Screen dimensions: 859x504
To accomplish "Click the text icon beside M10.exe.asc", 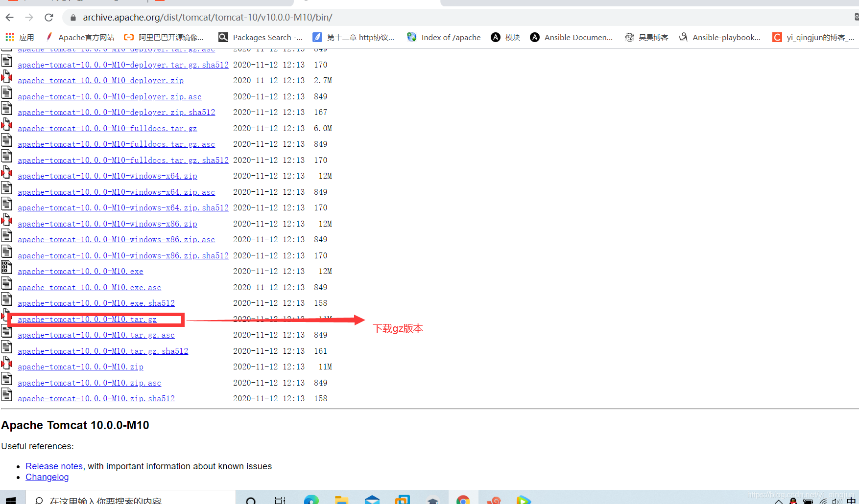I will coord(7,284).
